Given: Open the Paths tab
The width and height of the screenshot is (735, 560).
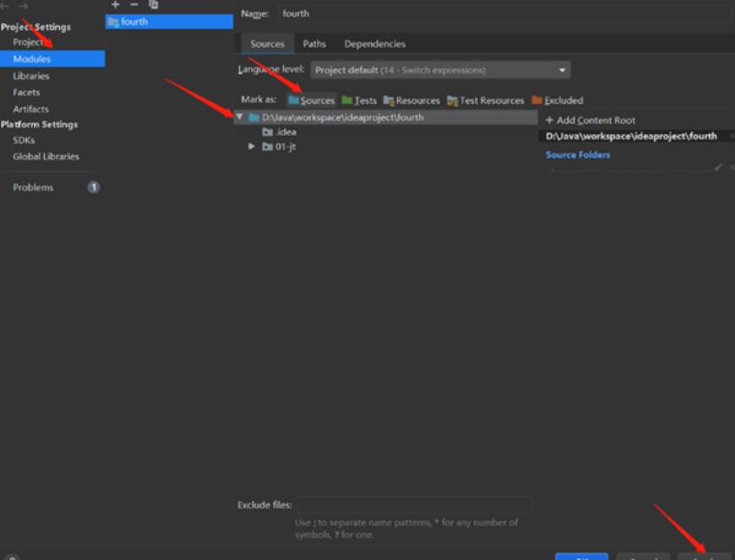Looking at the screenshot, I should click(x=314, y=43).
